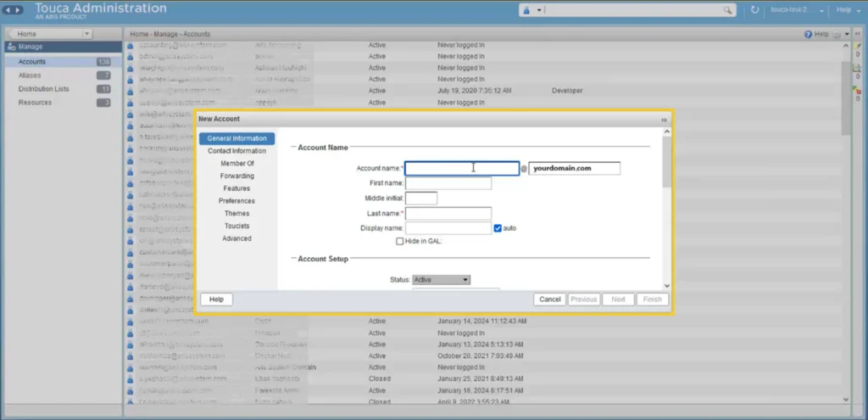Focus the Account name input field

pos(462,169)
